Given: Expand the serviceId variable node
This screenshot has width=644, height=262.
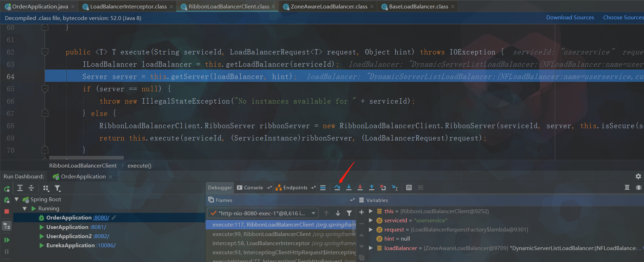Looking at the screenshot, I should [371, 220].
